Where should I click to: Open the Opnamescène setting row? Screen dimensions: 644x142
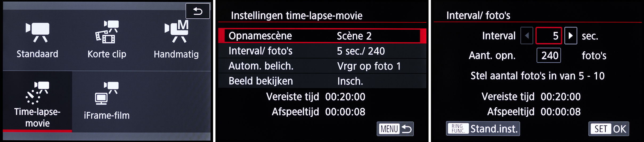pos(260,36)
